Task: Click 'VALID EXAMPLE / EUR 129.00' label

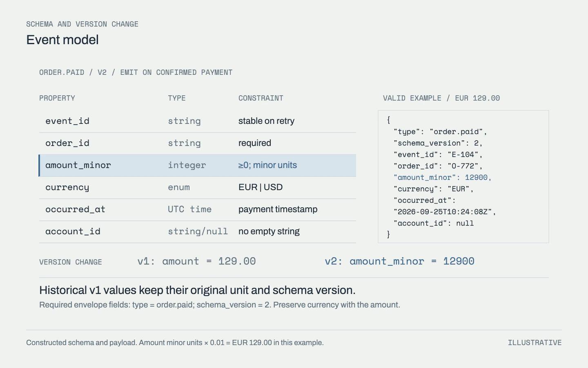Action: [441, 98]
